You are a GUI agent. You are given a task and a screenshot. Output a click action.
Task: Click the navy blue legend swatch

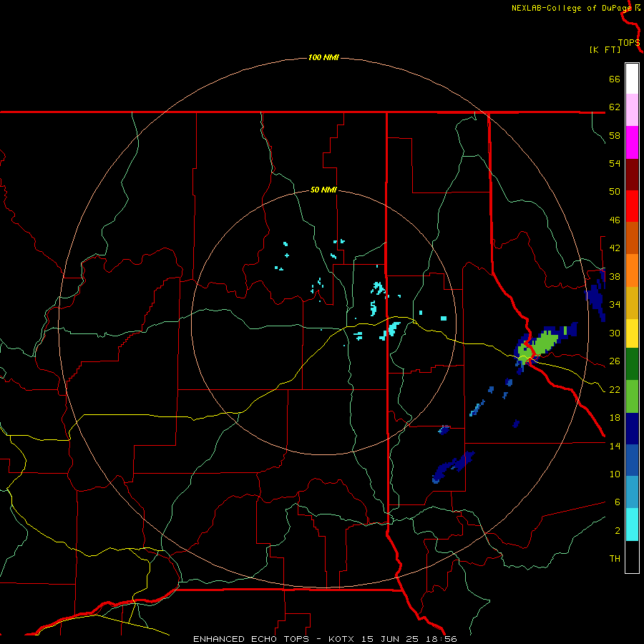point(632,429)
